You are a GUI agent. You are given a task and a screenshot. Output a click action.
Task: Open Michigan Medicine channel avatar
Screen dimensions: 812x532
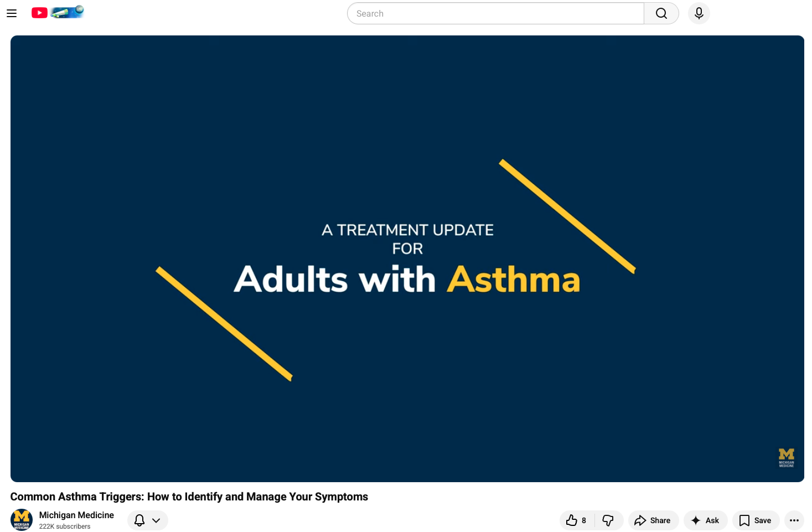pyautogui.click(x=22, y=520)
